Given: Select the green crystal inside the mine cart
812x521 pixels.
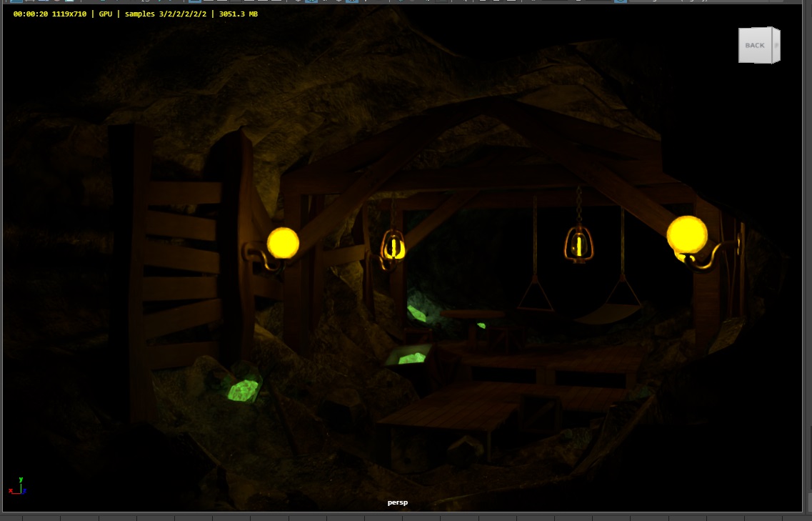Looking at the screenshot, I should 411,357.
